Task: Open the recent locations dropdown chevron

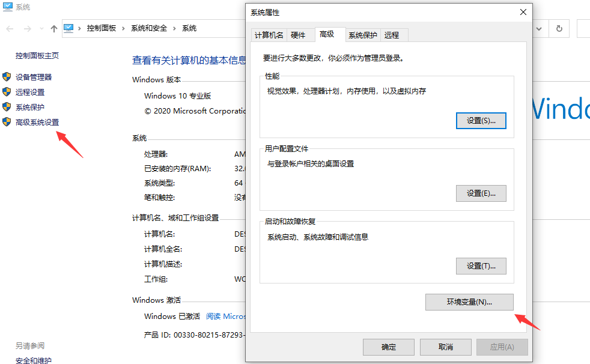Action: (x=41, y=28)
